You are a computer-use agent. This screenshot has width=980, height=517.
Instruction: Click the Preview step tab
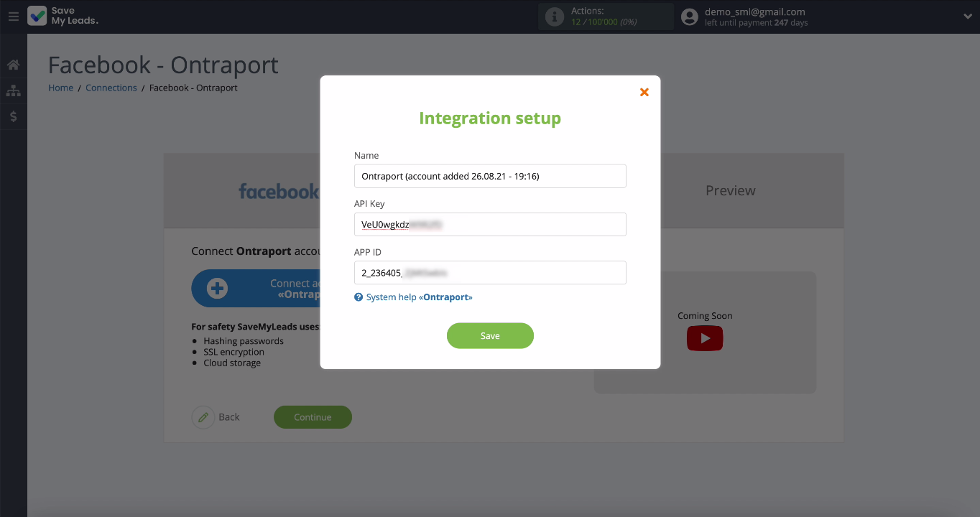pos(730,190)
